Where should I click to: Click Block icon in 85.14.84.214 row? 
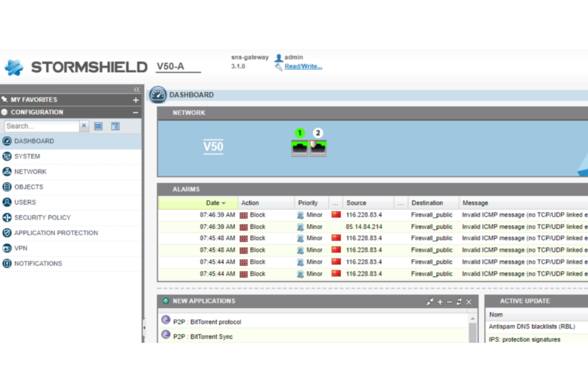tap(244, 227)
